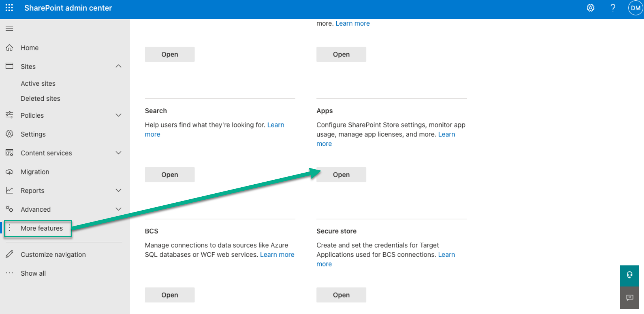Open the DM account avatar
Image resolution: width=644 pixels, height=314 pixels.
click(635, 8)
